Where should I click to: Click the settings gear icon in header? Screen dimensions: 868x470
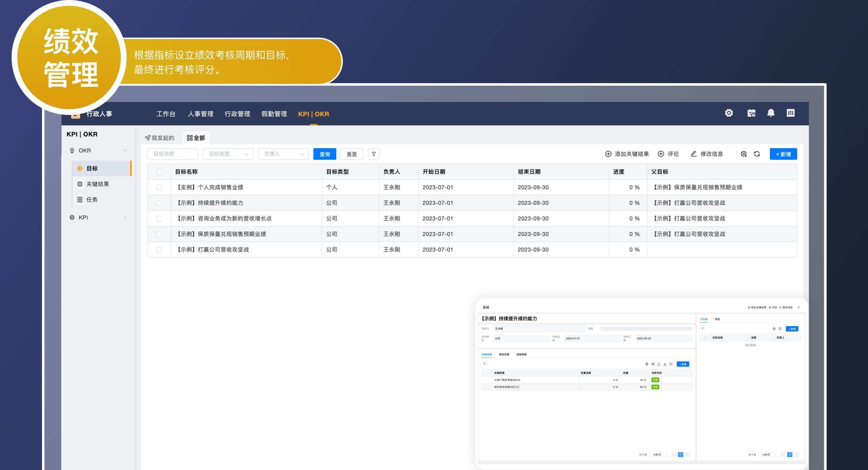click(729, 113)
